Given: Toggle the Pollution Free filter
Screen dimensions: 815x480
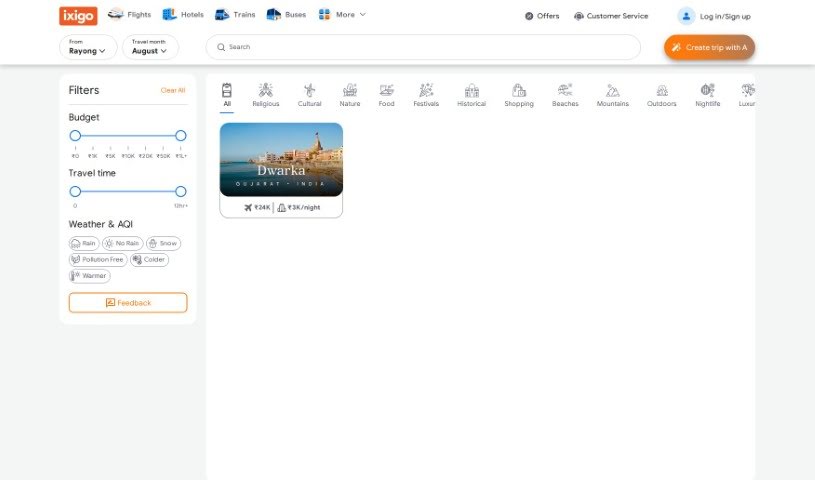Looking at the screenshot, I should pyautogui.click(x=98, y=260).
